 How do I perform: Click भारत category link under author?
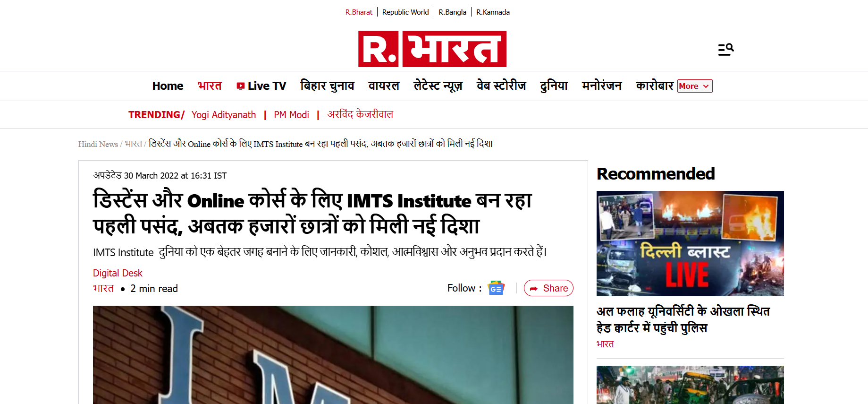click(x=103, y=289)
